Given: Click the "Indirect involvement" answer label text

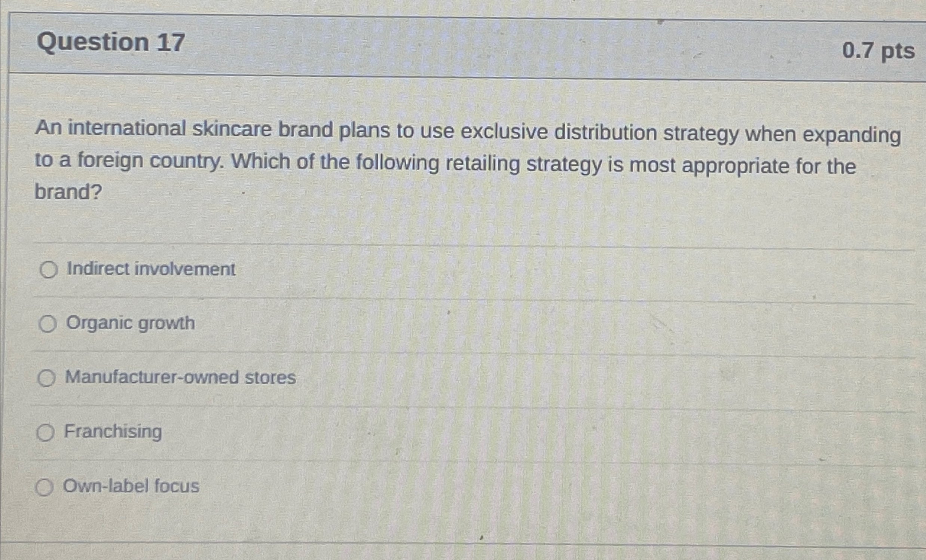Looking at the screenshot, I should coord(151,269).
